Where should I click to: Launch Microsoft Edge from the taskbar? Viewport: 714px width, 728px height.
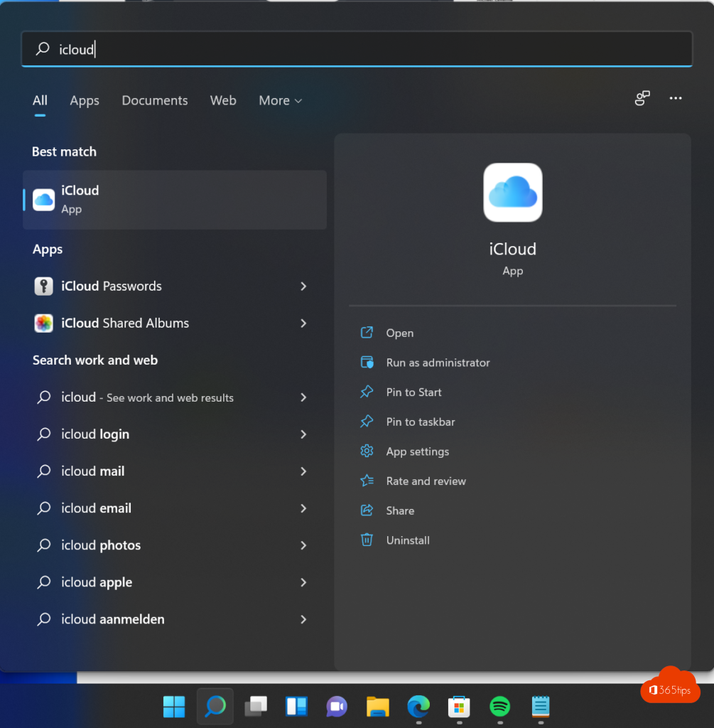[x=418, y=706]
